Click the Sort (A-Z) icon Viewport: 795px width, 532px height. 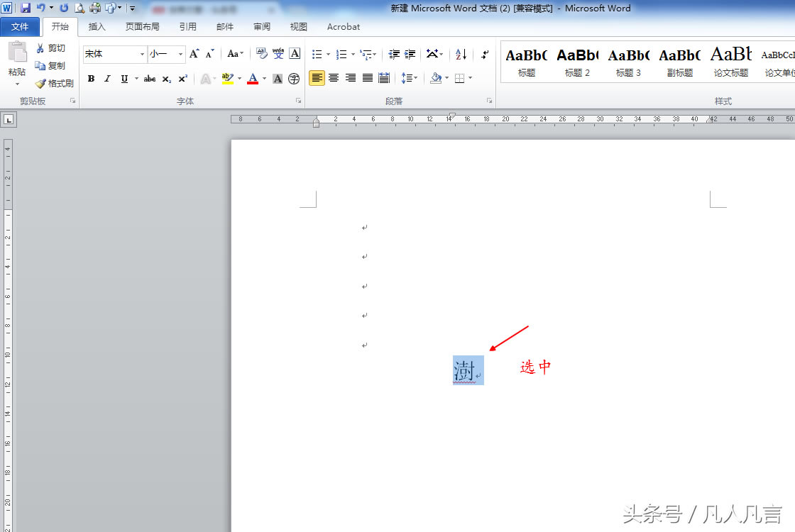point(461,54)
